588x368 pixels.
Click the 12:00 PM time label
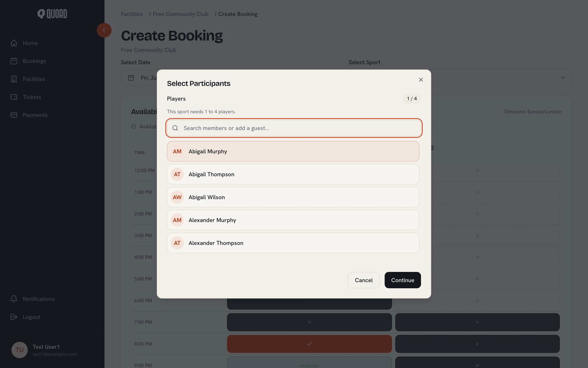145,171
